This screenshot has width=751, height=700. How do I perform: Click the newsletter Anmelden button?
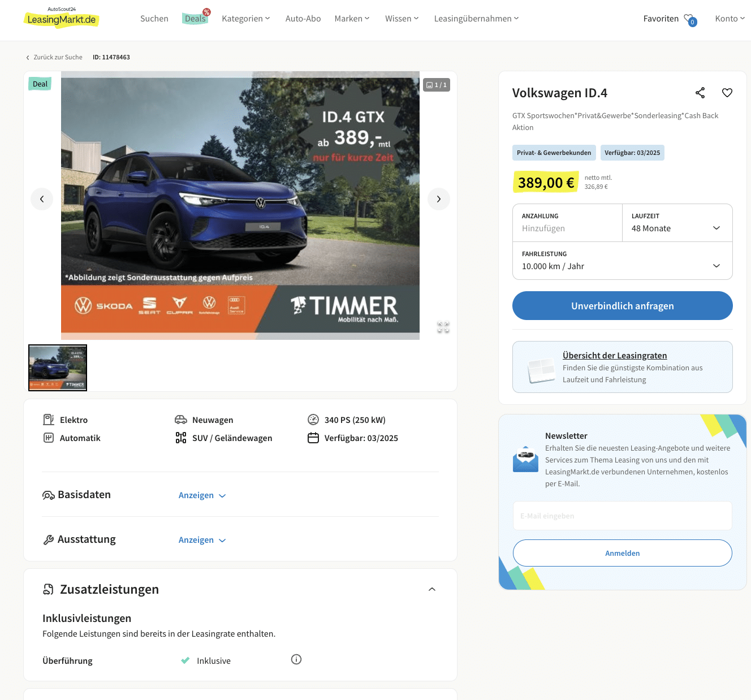click(x=623, y=553)
